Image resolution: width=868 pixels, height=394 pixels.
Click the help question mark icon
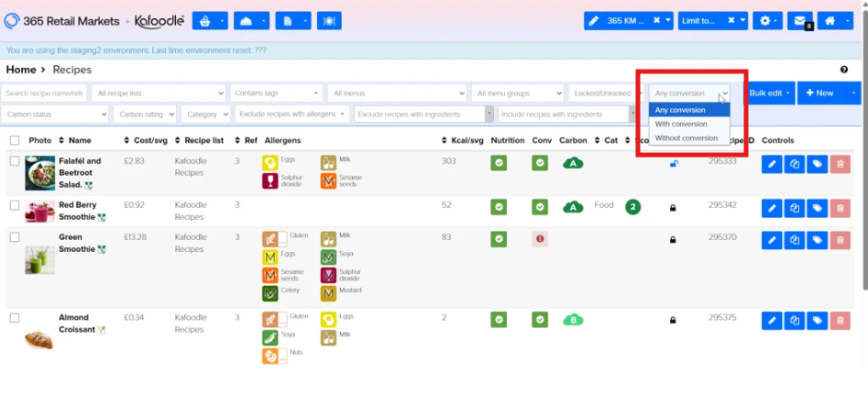(844, 70)
